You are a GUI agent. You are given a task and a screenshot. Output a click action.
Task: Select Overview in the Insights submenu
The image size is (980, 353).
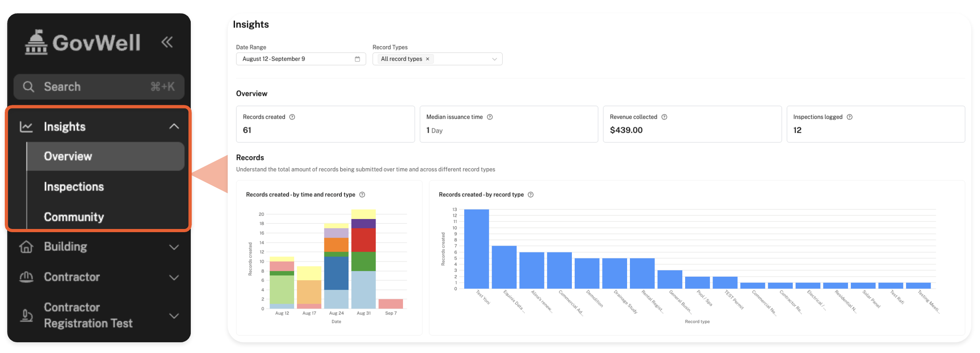[x=68, y=156]
